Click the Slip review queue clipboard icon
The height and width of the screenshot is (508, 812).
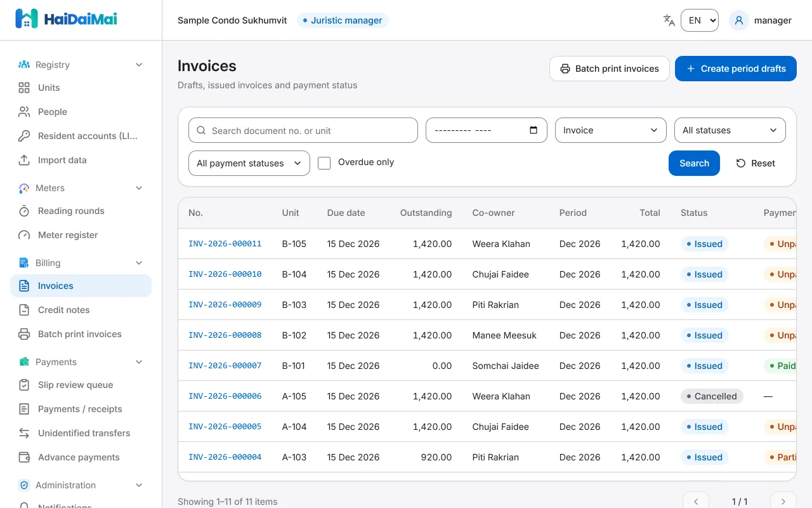tap(24, 385)
